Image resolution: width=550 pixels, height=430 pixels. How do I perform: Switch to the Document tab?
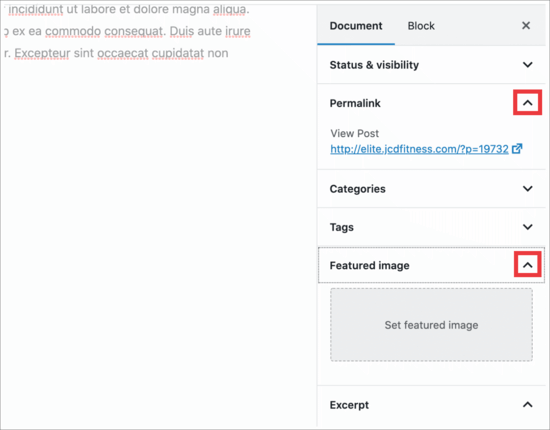[x=356, y=26]
